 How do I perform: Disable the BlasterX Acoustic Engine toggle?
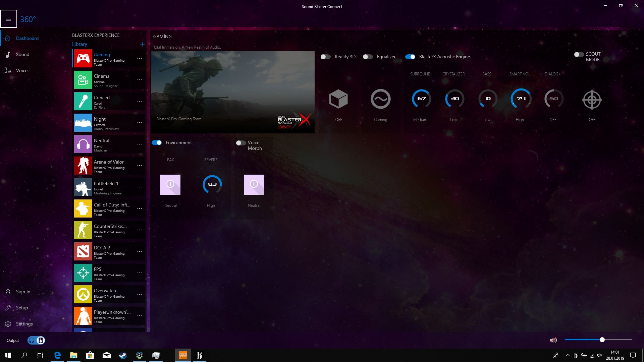pos(410,57)
